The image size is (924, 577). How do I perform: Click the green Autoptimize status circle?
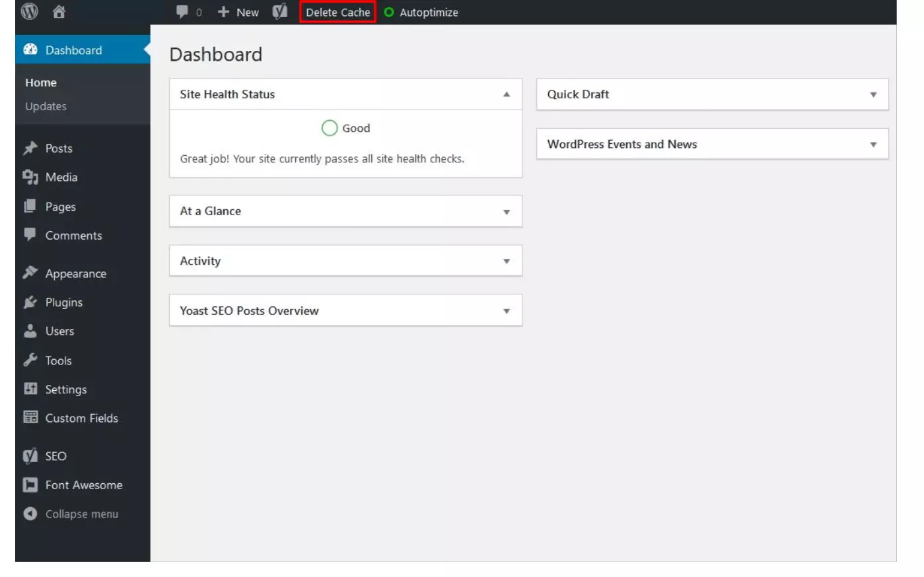389,12
